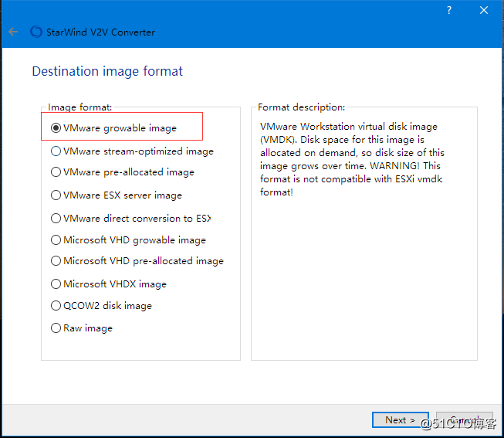
Task: Select VMware growable image option
Action: click(x=113, y=128)
